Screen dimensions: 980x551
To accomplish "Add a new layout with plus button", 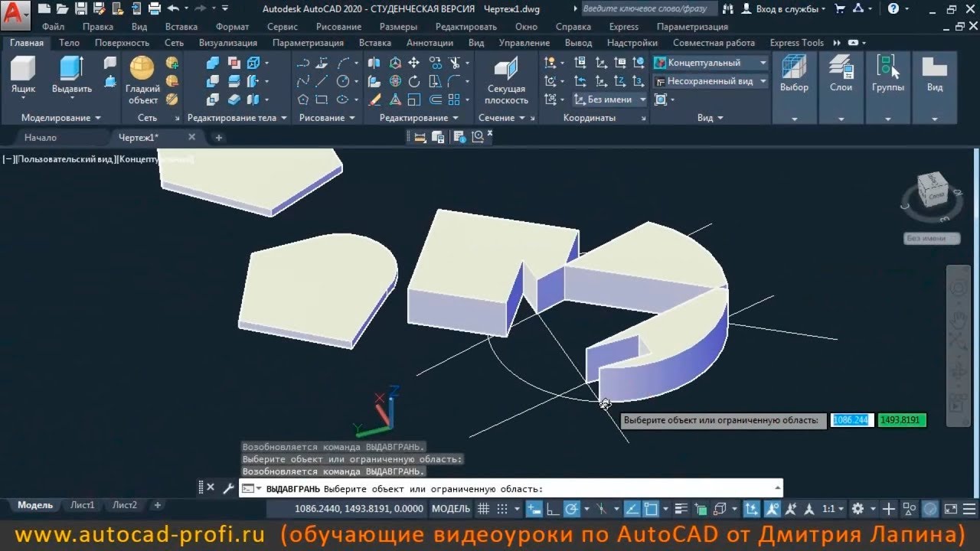I will click(158, 505).
